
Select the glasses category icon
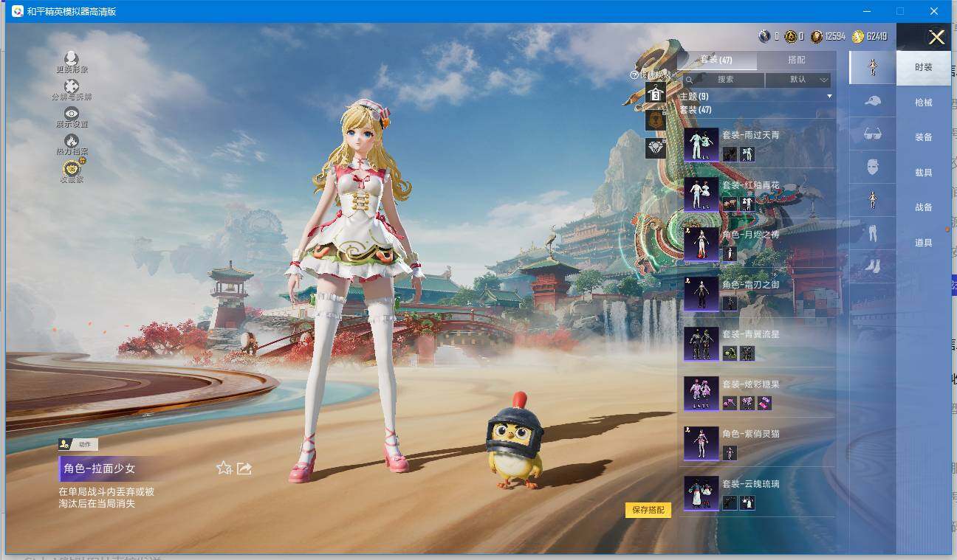(x=872, y=134)
